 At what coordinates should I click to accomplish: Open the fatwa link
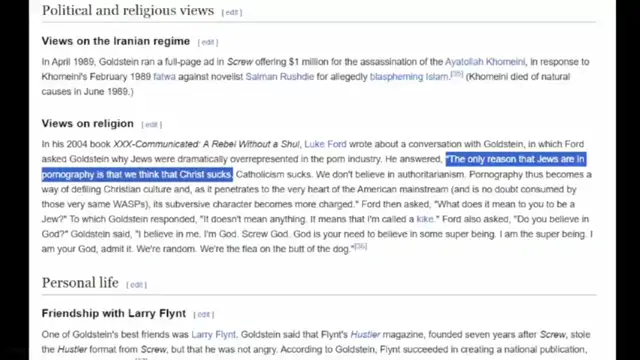coord(164,77)
